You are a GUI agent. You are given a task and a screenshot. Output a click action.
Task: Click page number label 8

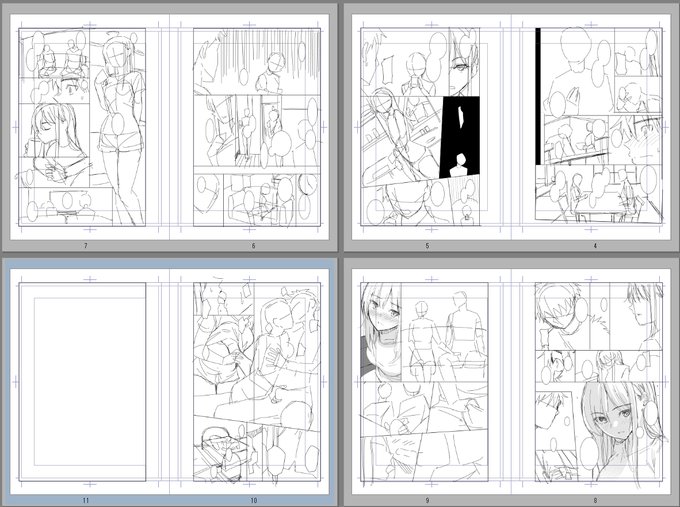click(595, 500)
